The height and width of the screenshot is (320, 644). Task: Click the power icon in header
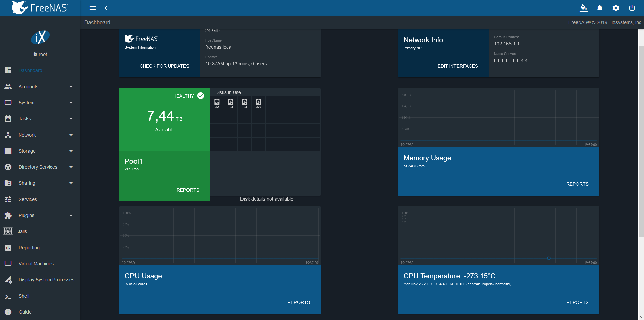pos(632,8)
